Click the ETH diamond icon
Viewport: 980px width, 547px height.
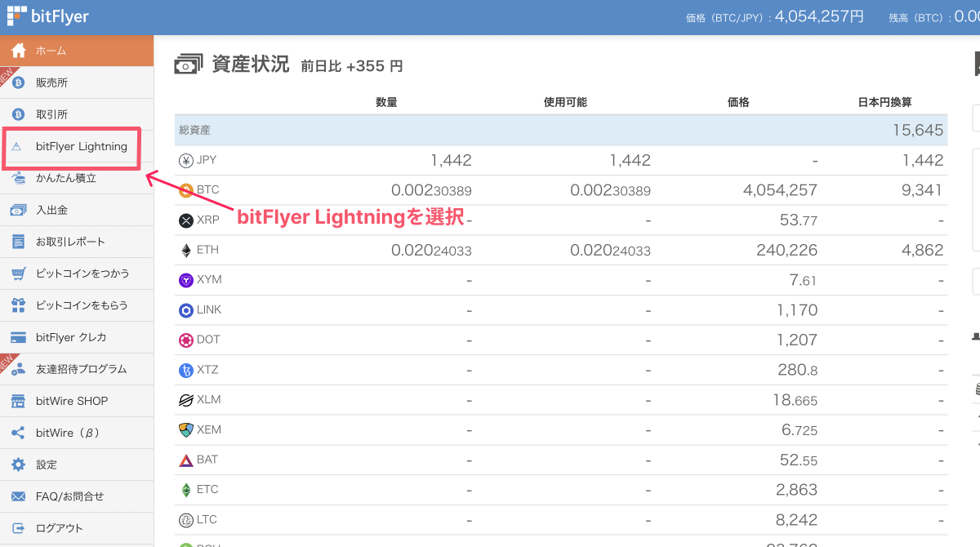185,250
